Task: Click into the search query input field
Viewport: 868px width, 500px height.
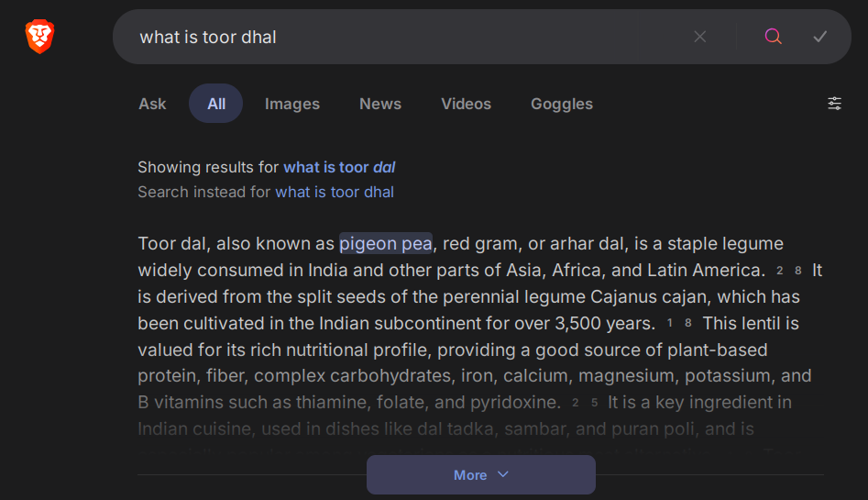Action: point(403,37)
